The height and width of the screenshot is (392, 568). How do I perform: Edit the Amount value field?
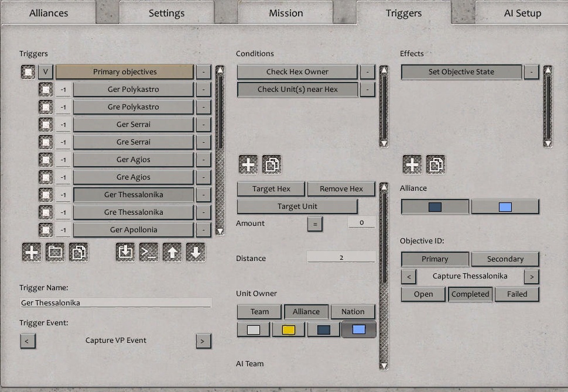click(x=361, y=222)
